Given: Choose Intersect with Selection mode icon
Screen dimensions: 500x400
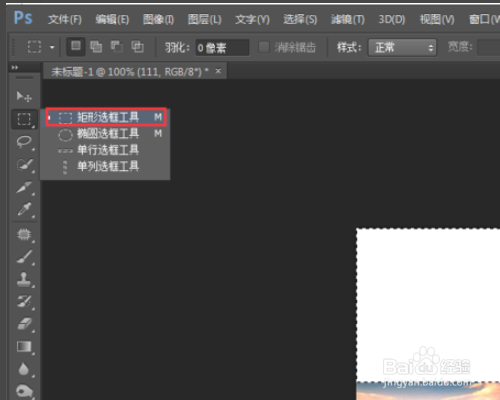Looking at the screenshot, I should point(137,47).
